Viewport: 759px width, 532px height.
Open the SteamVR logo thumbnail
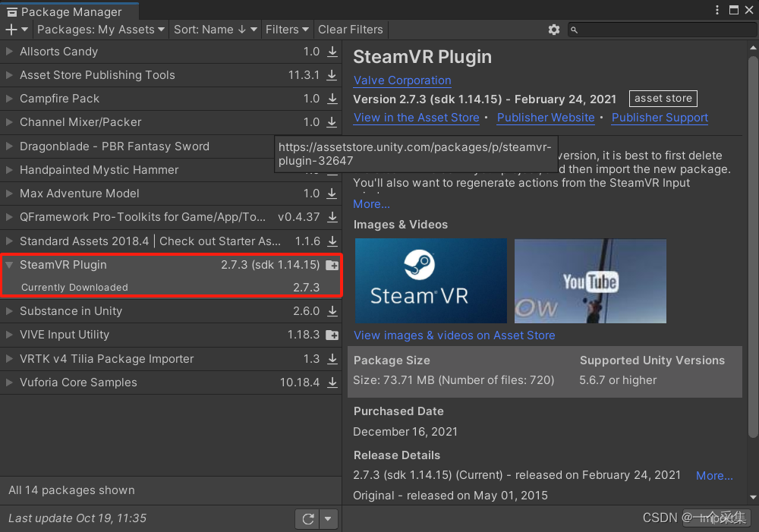[431, 281]
